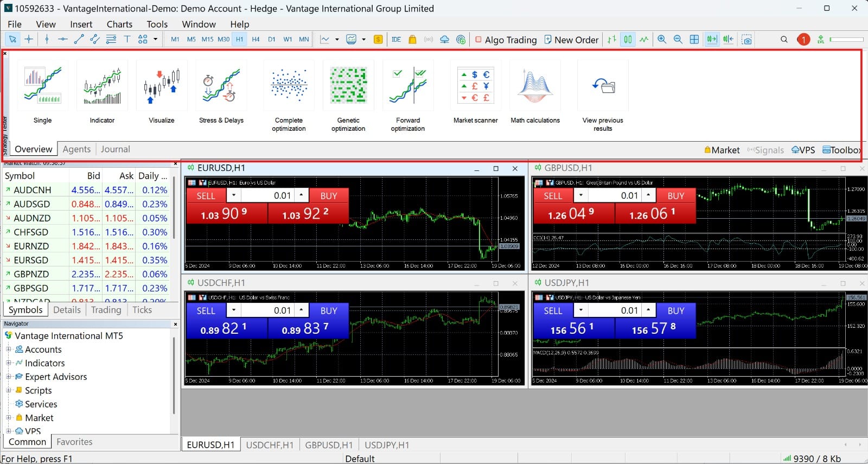Click the Zoom in magnifier icon
Image resolution: width=868 pixels, height=464 pixels.
pos(662,39)
